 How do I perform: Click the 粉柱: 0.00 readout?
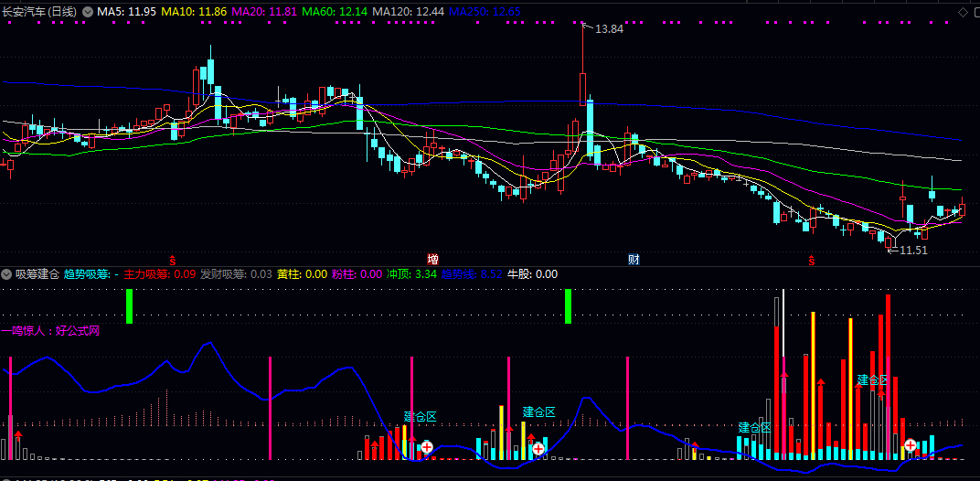[357, 274]
